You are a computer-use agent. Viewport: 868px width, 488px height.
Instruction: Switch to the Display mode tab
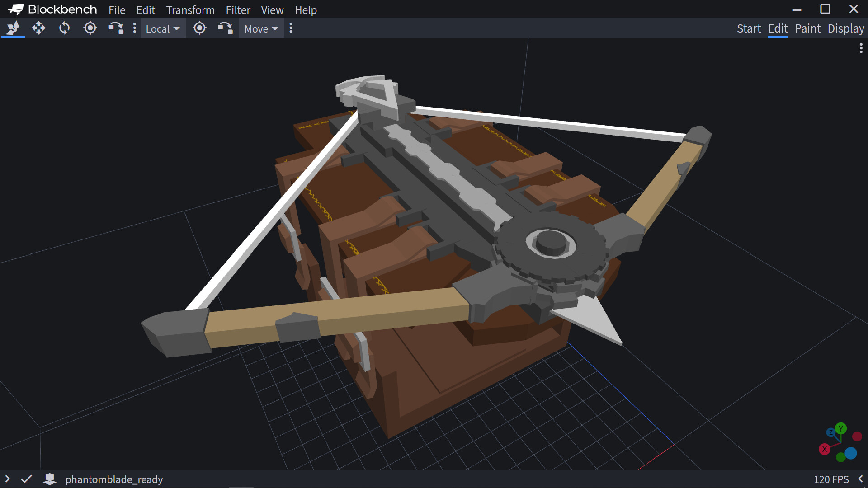846,28
